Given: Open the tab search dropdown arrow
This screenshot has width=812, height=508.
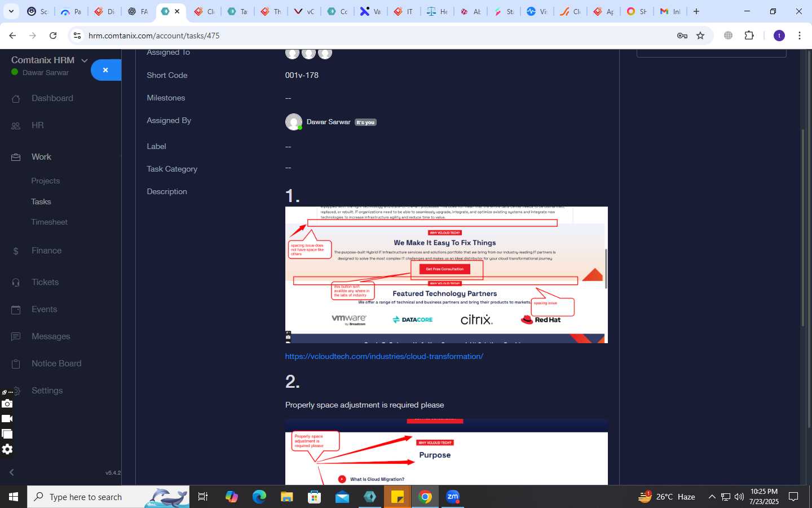Looking at the screenshot, I should coord(11,11).
